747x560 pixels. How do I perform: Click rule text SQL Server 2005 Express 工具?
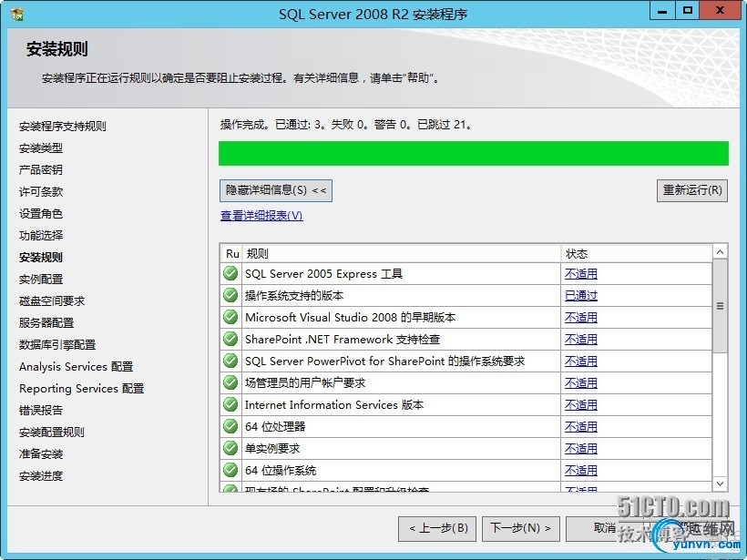pos(324,274)
